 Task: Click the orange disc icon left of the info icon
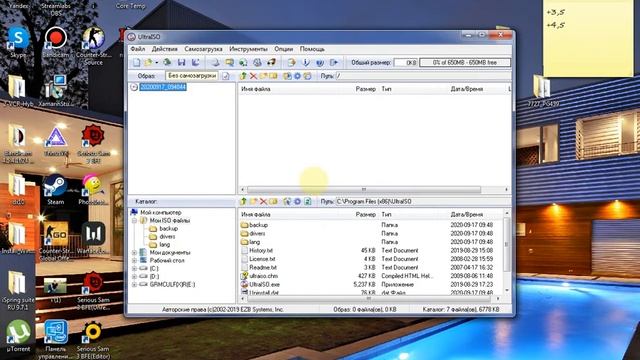pos(291,62)
